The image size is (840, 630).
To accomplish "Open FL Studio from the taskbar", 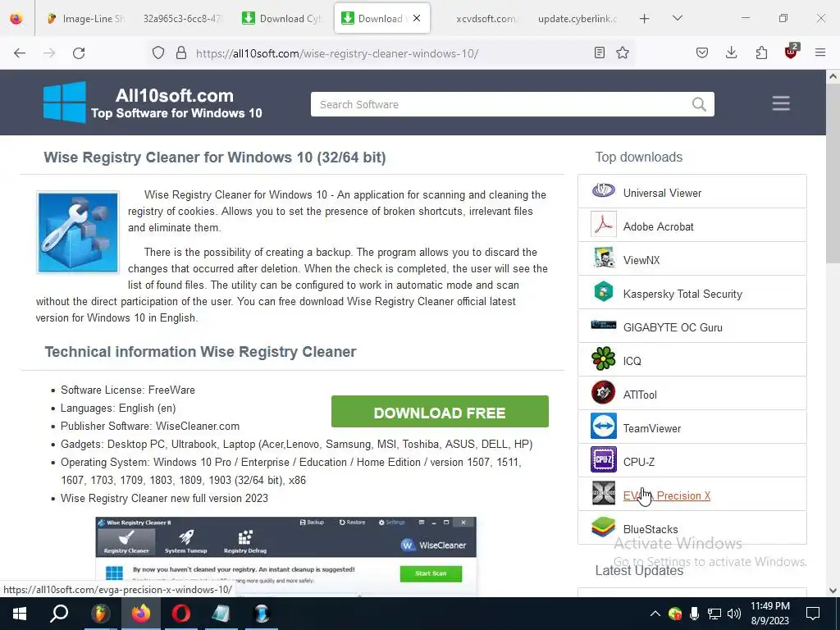I will click(x=99, y=614).
